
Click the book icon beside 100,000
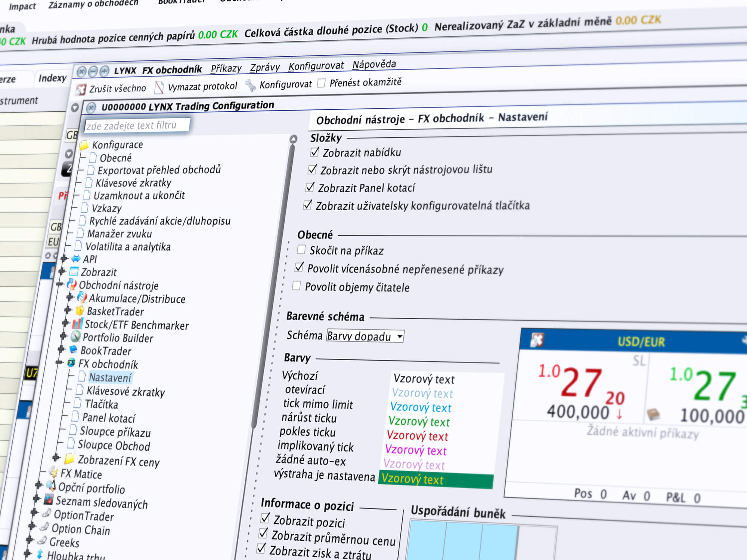pos(654,414)
